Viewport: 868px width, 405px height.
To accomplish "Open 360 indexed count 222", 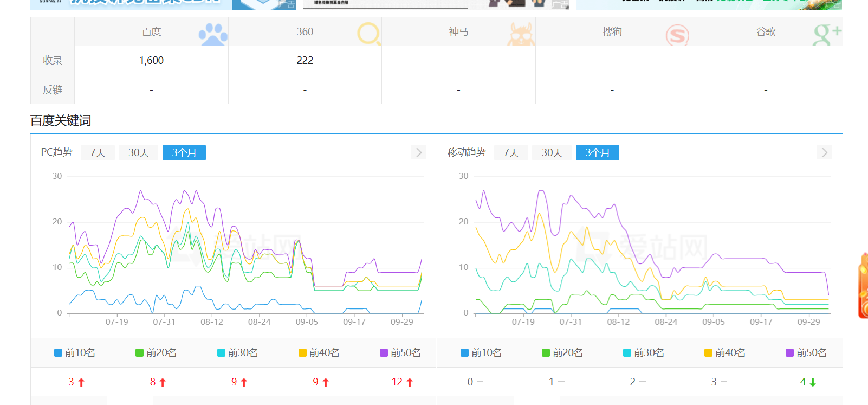I will pos(305,61).
